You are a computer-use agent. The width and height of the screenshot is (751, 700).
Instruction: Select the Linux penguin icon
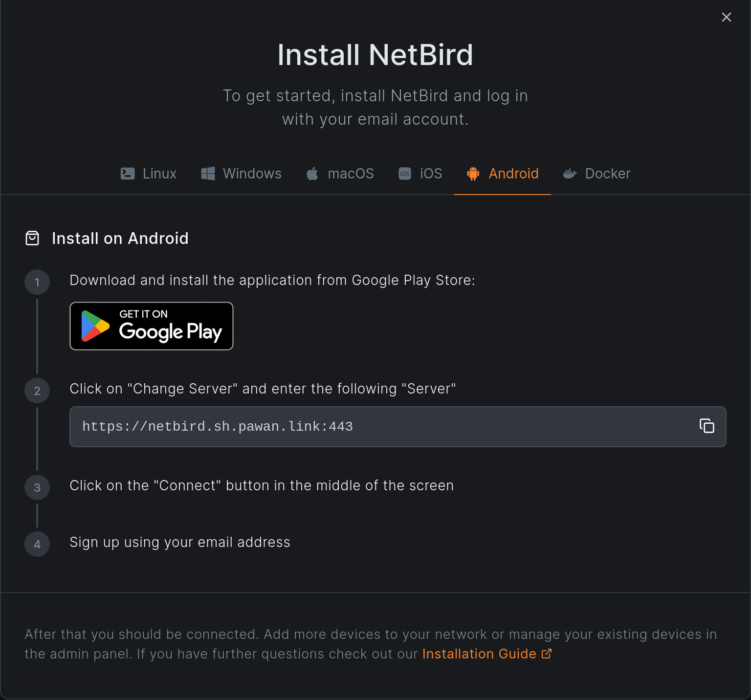[127, 174]
